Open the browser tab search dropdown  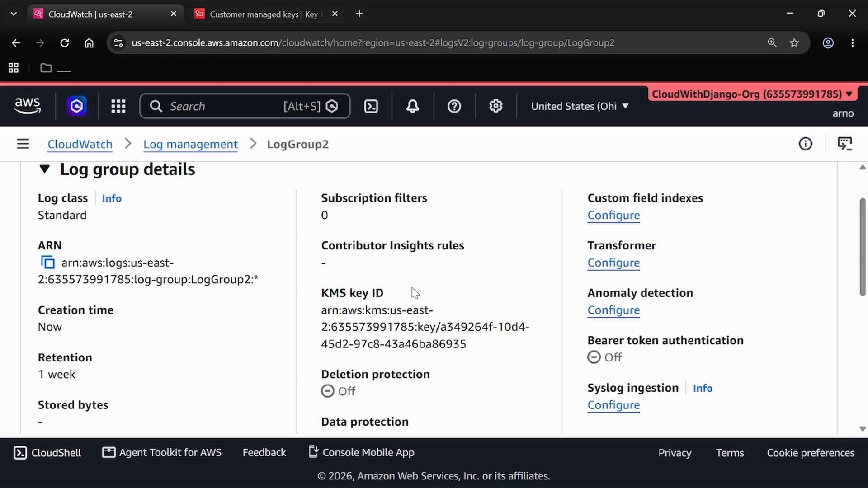(x=14, y=14)
